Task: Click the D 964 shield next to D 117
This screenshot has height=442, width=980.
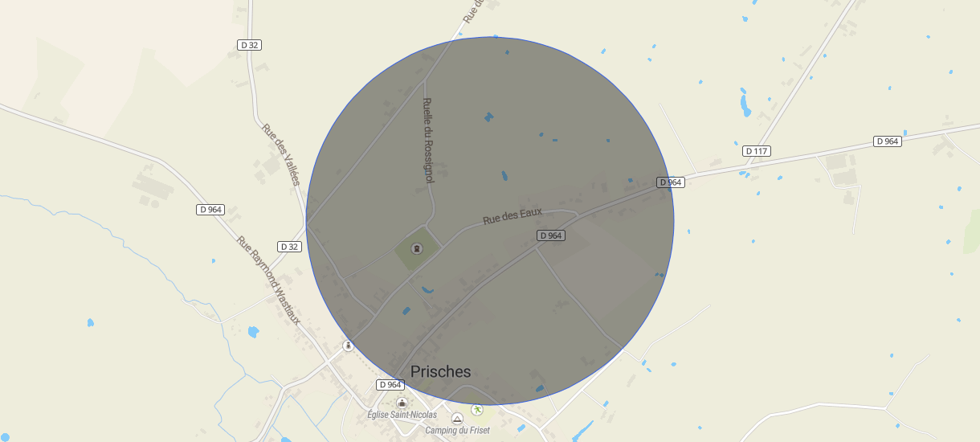Action: point(888,141)
